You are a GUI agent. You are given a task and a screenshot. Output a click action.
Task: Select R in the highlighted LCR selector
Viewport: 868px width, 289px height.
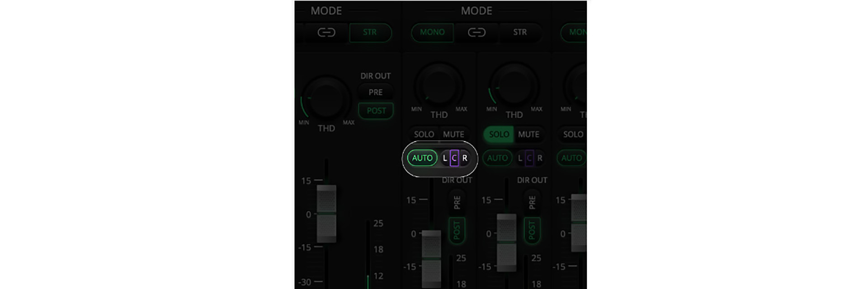click(464, 158)
